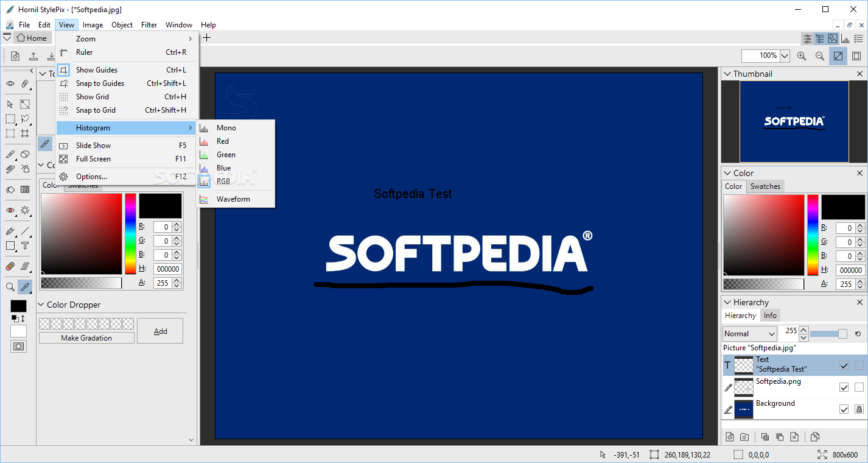Select the lasso selection tool

(x=25, y=119)
